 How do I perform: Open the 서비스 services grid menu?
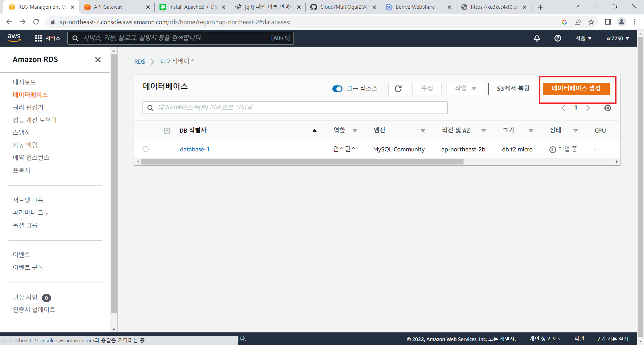click(x=48, y=38)
